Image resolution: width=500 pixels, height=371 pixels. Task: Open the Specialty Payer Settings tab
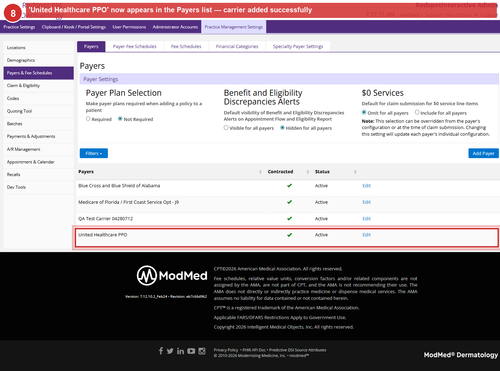point(298,47)
